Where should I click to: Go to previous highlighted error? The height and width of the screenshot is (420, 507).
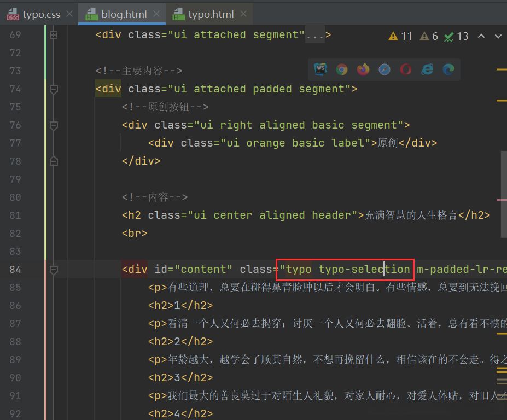481,36
